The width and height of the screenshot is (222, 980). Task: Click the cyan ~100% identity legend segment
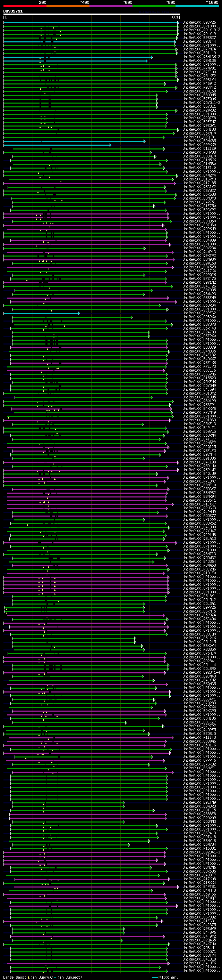coord(197,6)
